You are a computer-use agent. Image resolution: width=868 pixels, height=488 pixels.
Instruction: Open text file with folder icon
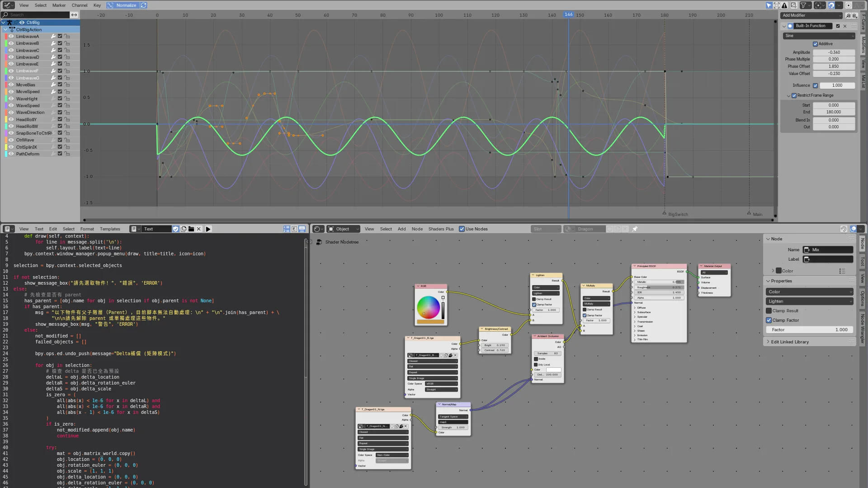tap(191, 229)
